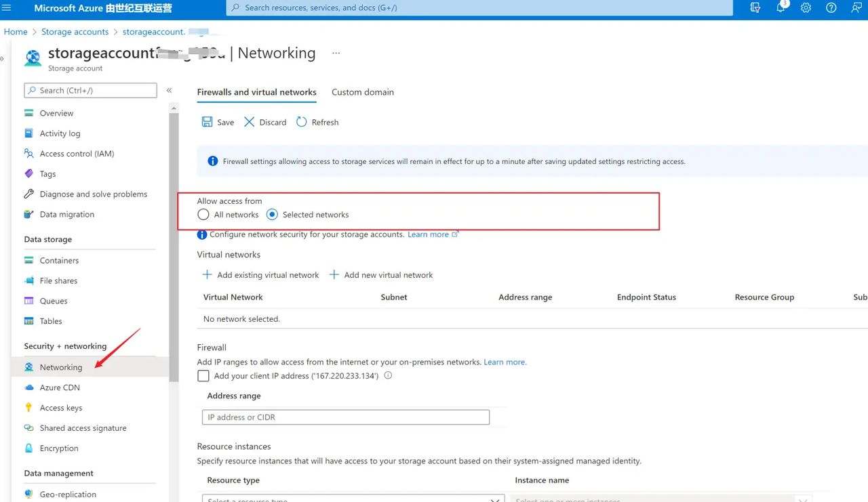Screen dimensions: 868x502
Task: Open the Containers section
Action: tap(58, 260)
